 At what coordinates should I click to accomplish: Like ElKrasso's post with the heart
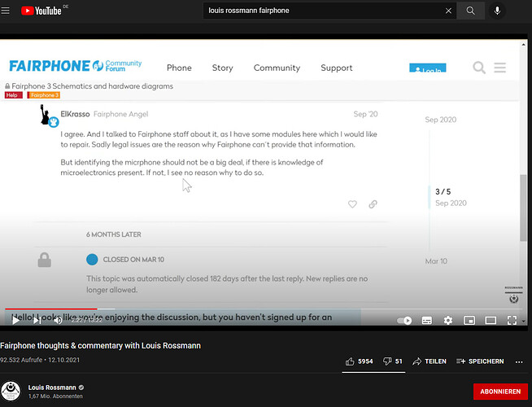click(352, 204)
